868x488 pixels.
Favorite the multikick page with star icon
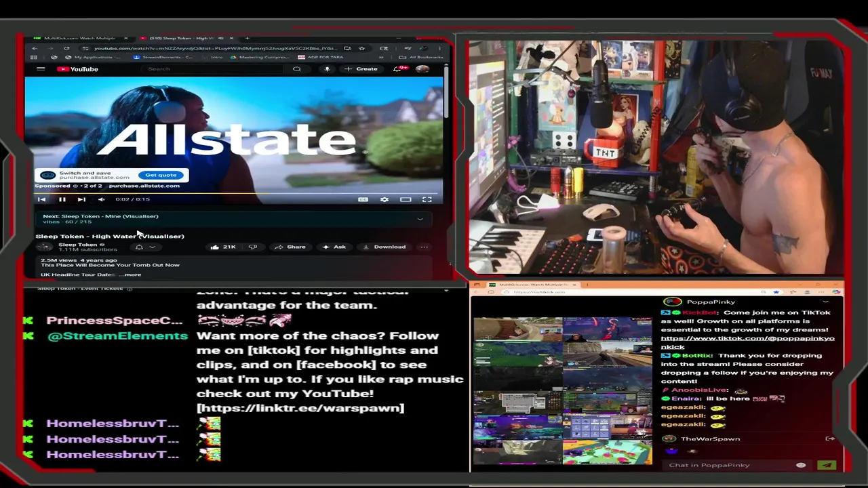point(776,291)
